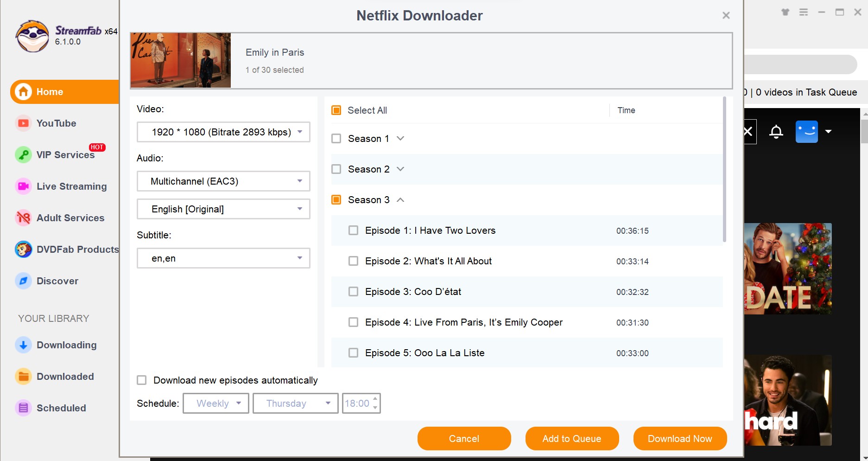Click the Emily in Paris thumbnail
Screen dimensions: 868x461
click(x=181, y=60)
